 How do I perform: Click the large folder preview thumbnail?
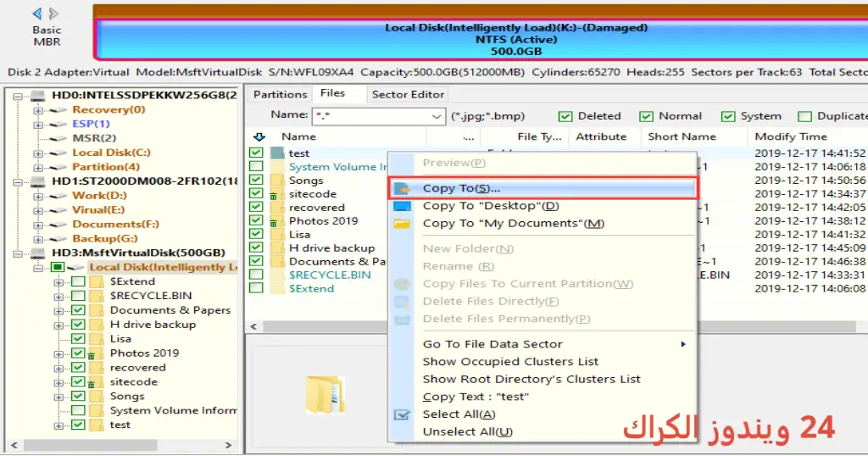coord(325,395)
